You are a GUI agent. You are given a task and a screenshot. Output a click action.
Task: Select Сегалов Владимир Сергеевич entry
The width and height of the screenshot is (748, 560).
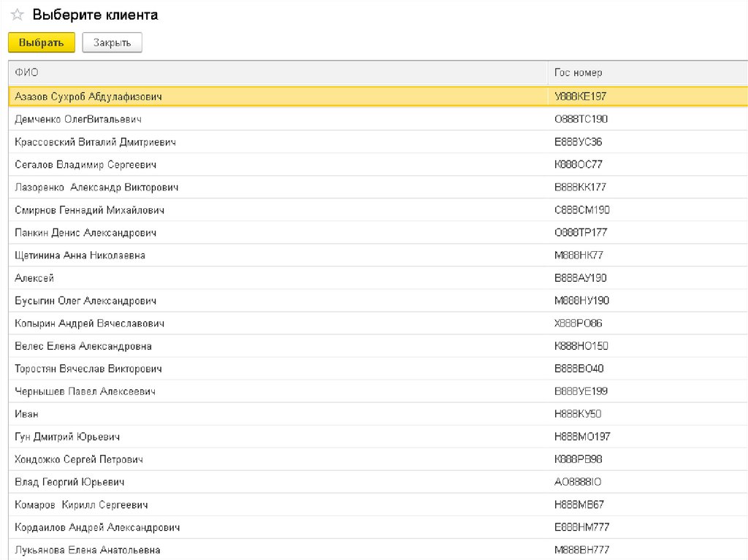(85, 164)
